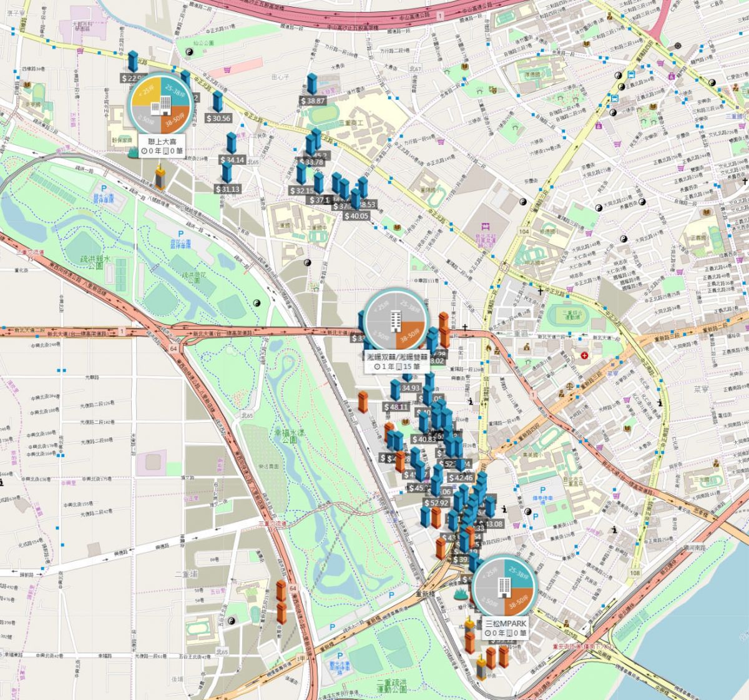Screen dimensions: 749x700
Task: Click the building icon at center of 三松MPARK pie
Action: point(504,586)
